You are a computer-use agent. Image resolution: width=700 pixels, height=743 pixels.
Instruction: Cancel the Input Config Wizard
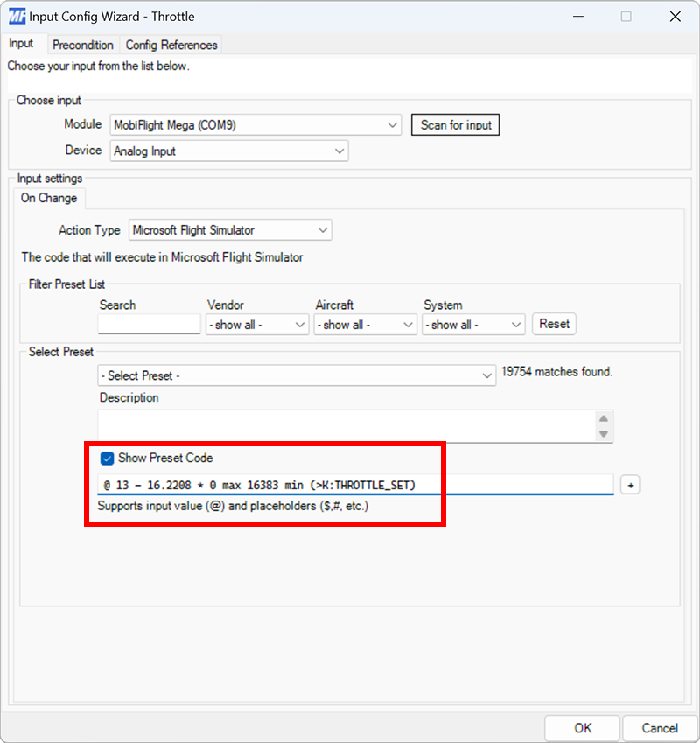point(659,727)
